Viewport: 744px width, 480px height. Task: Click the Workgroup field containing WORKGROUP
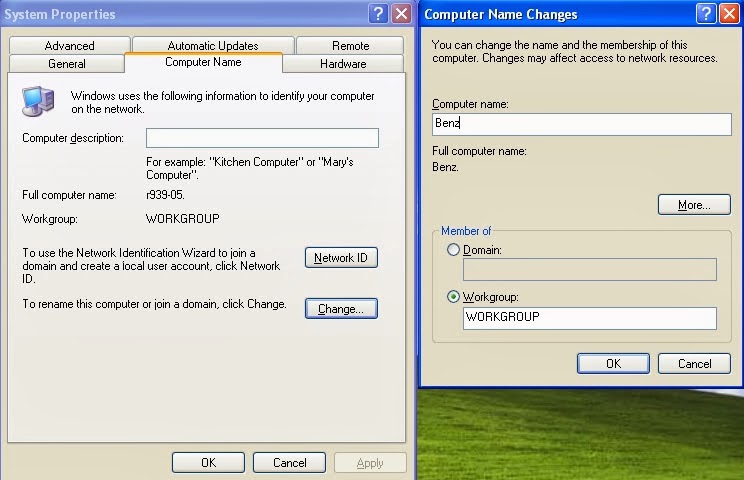590,318
